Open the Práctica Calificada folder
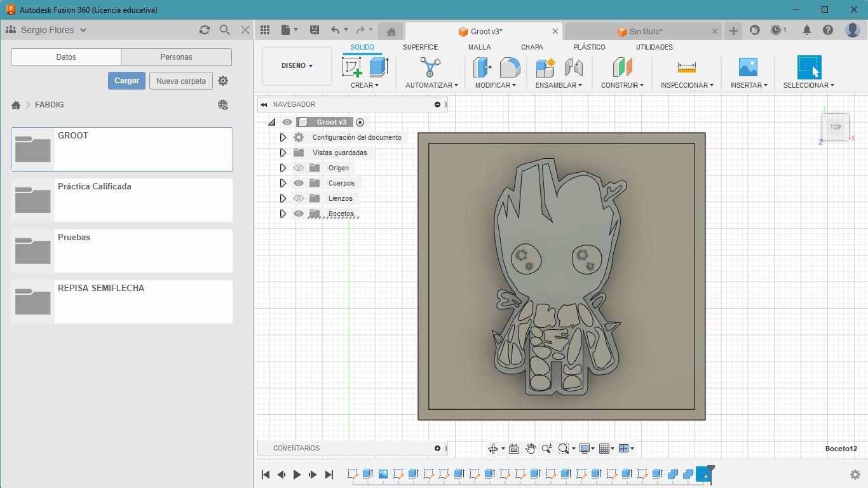Screen dimensions: 868x488 (122, 200)
